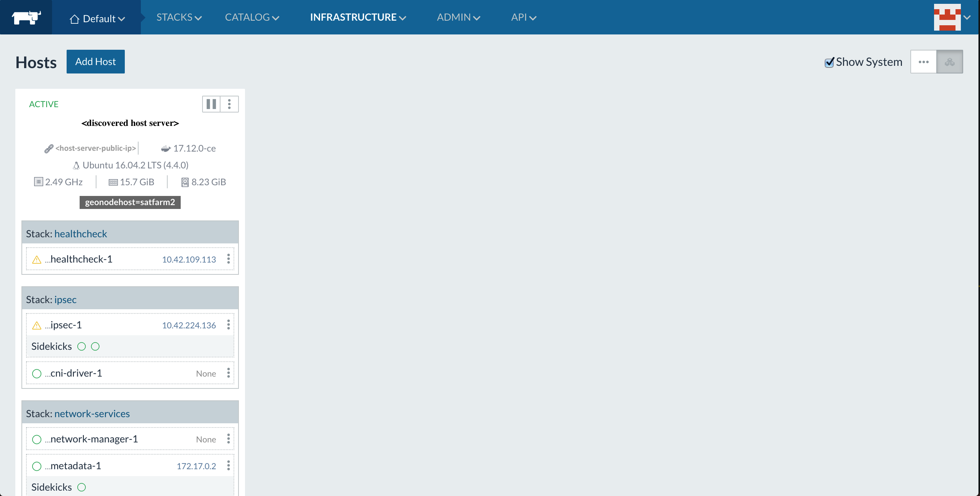Screen dimensions: 980x496
Task: Open the ipsec stack link
Action: [65, 300]
